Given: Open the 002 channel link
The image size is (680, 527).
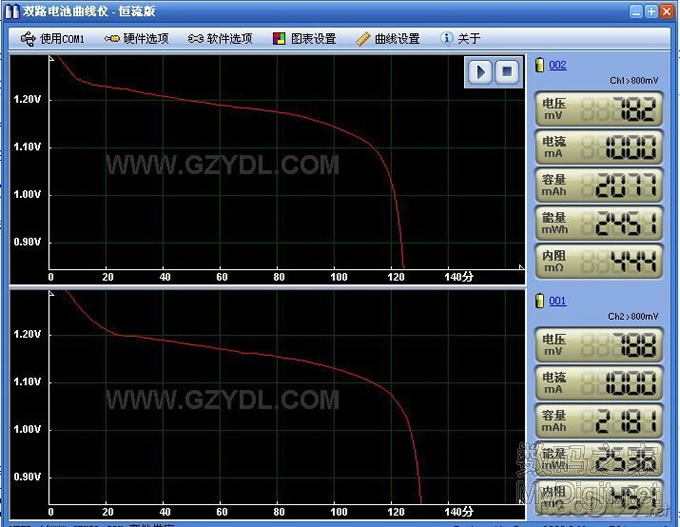Looking at the screenshot, I should (x=558, y=65).
